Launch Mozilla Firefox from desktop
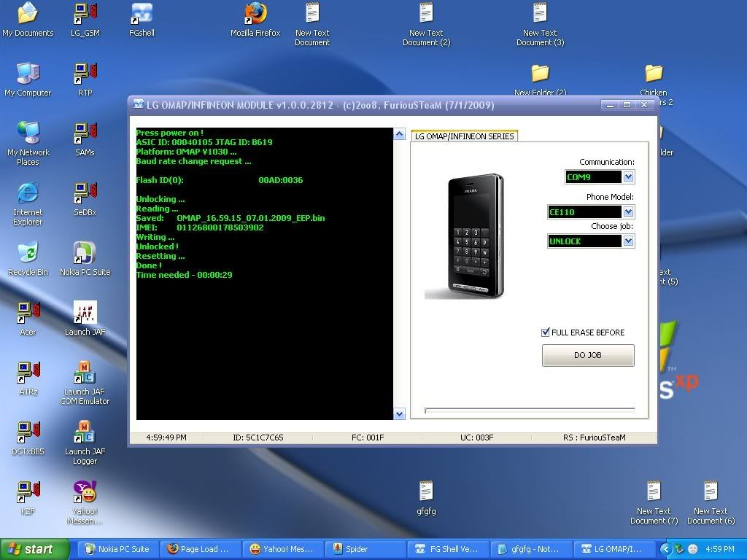This screenshot has height=560, width=747. point(255,20)
